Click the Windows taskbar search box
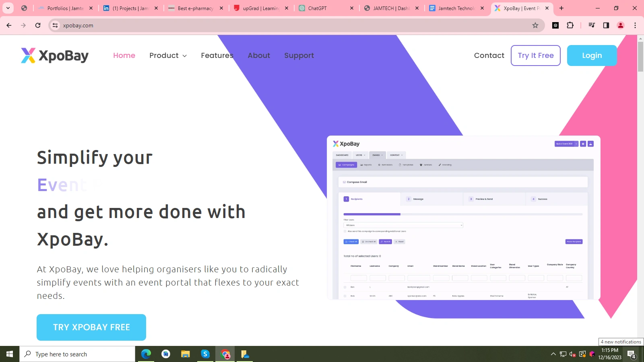Viewport: 644px width, 362px height. point(77,354)
